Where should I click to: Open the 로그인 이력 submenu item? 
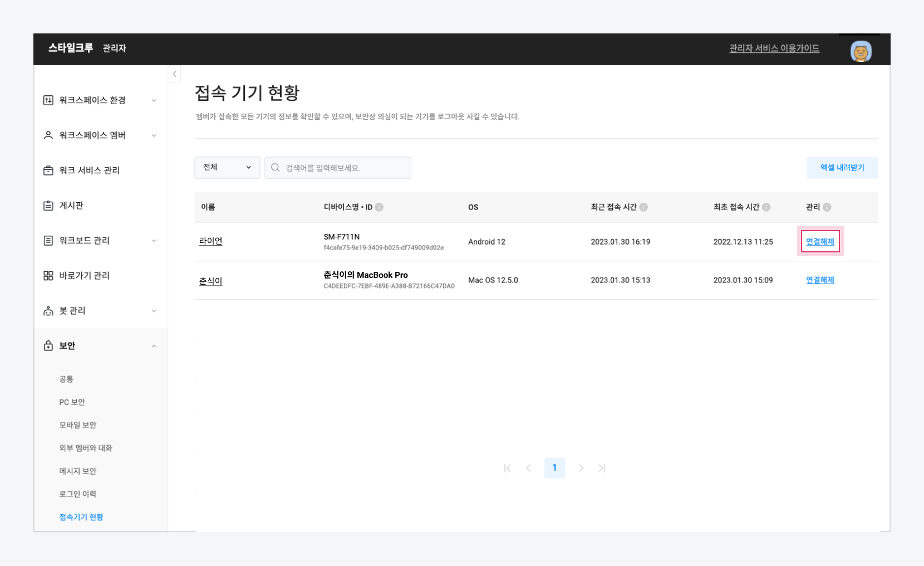click(78, 494)
